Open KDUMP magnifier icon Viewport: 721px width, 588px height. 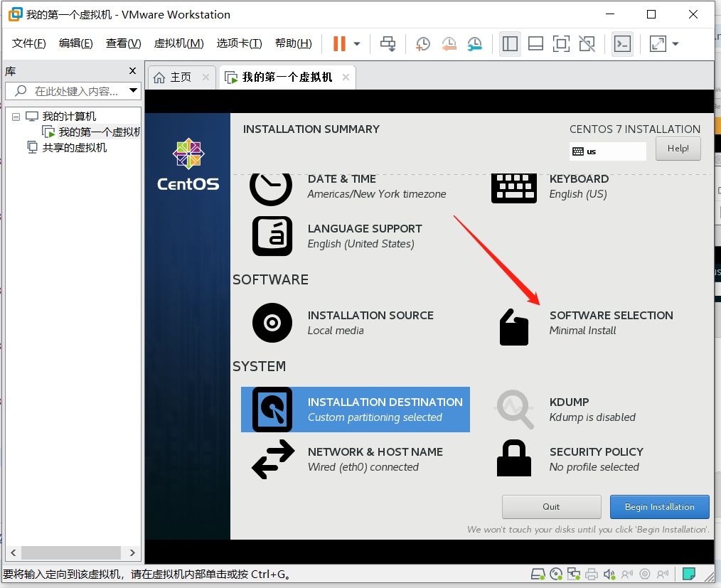pyautogui.click(x=514, y=409)
